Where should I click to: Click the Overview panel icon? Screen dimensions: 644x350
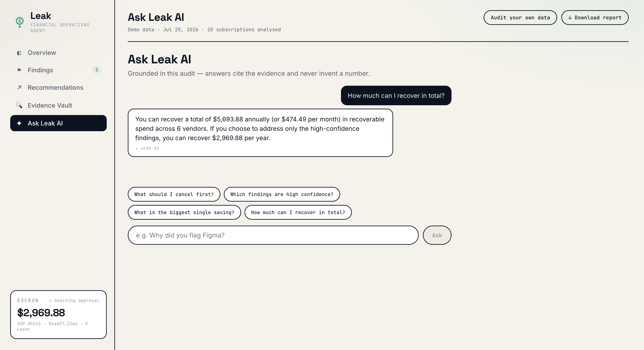19,53
